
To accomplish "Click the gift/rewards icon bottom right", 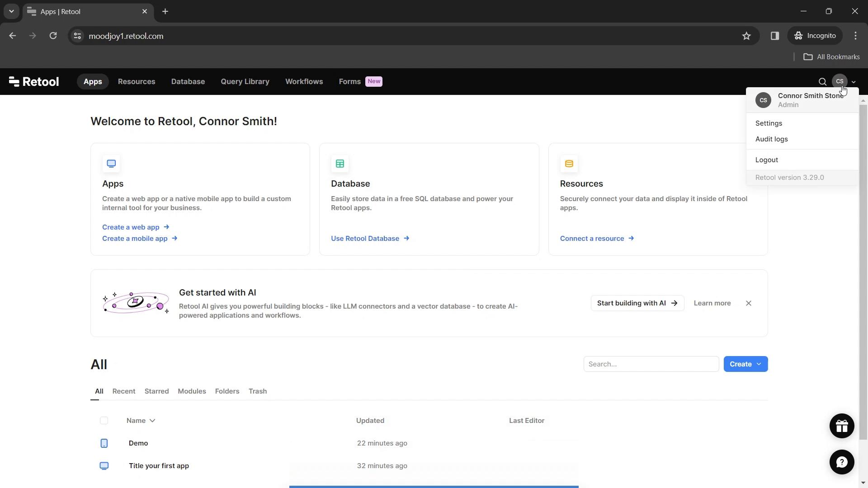I will pyautogui.click(x=842, y=426).
